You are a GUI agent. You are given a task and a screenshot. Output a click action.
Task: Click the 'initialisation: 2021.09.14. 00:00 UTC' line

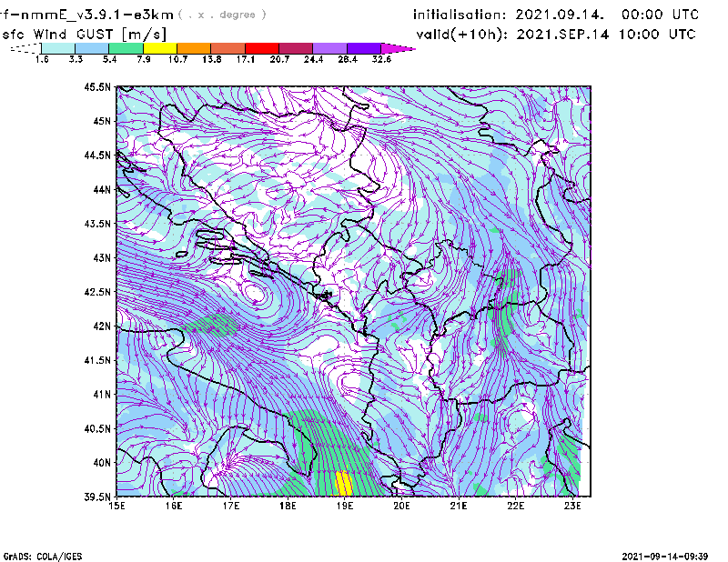[556, 15]
